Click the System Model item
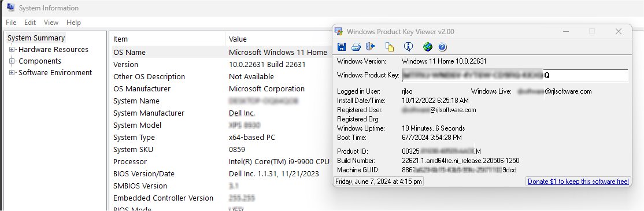 tap(137, 125)
